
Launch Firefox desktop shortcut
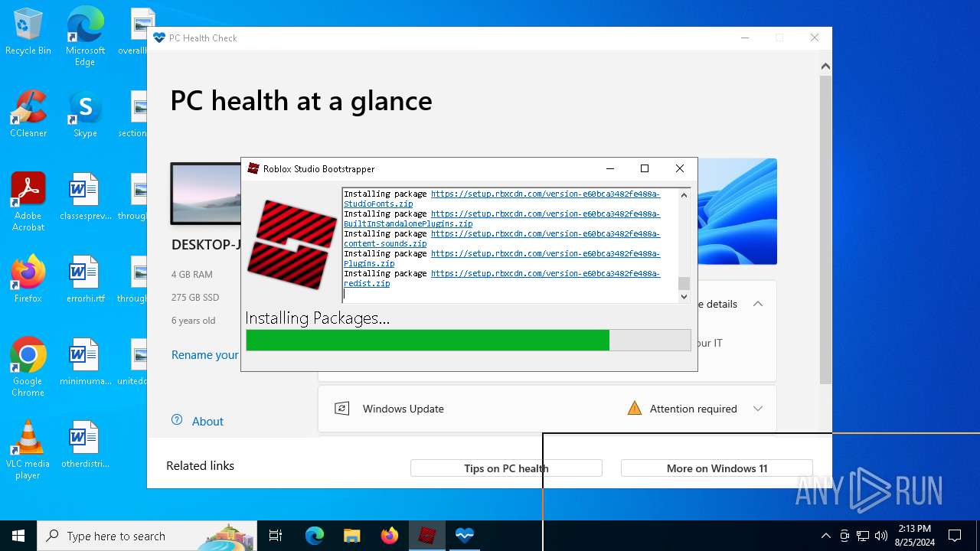28,279
